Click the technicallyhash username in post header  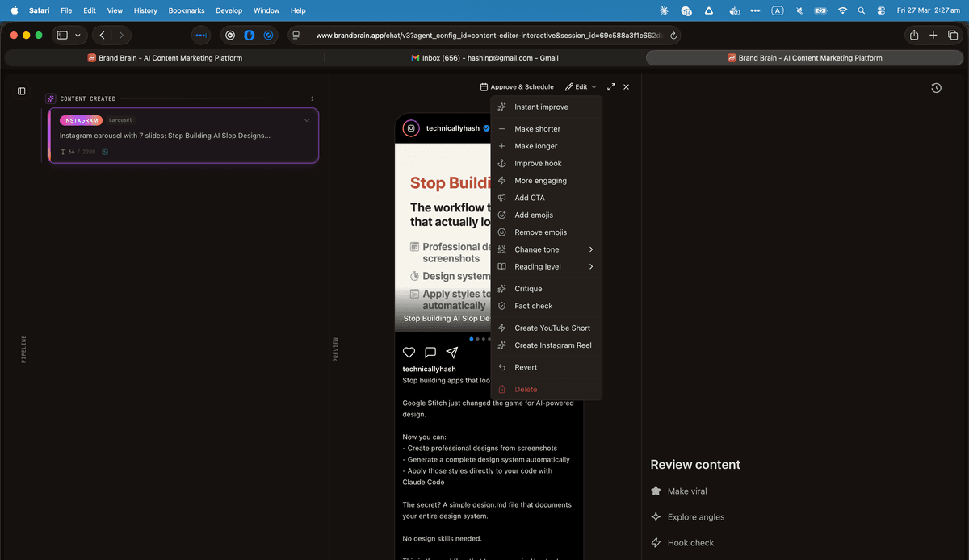452,128
